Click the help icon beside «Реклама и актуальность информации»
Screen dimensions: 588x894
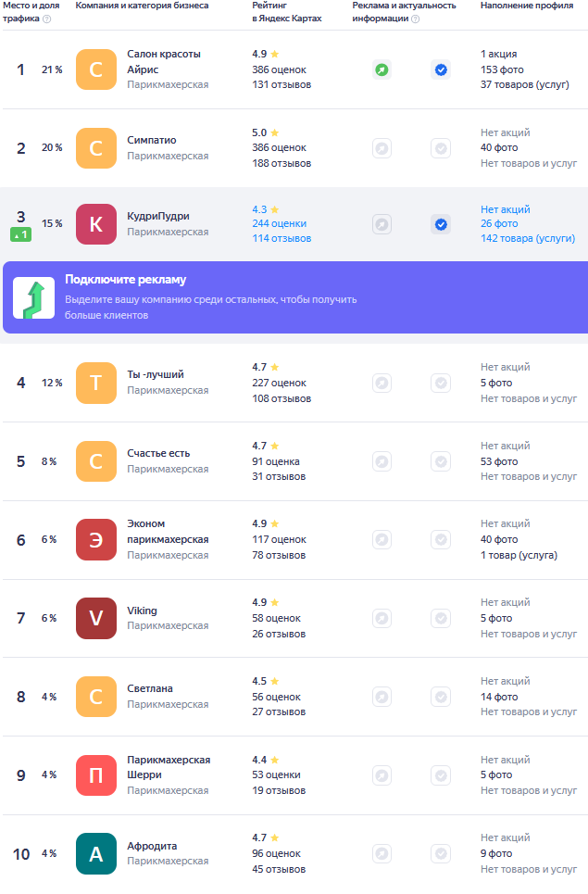416,19
